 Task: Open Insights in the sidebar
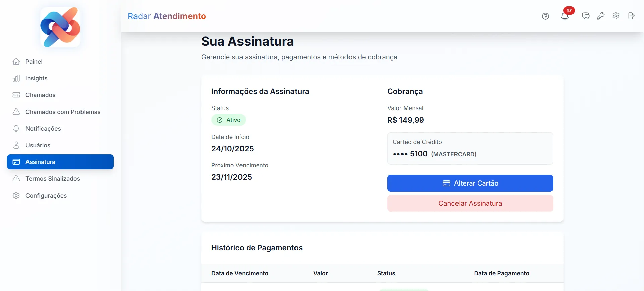pyautogui.click(x=36, y=78)
